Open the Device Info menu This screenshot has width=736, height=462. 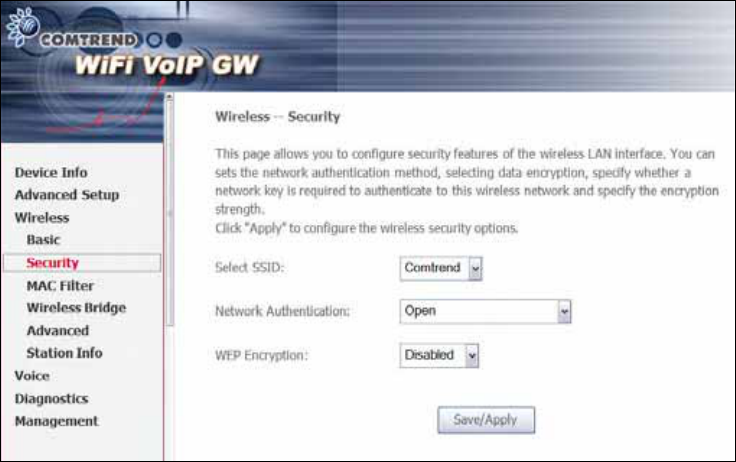click(51, 172)
